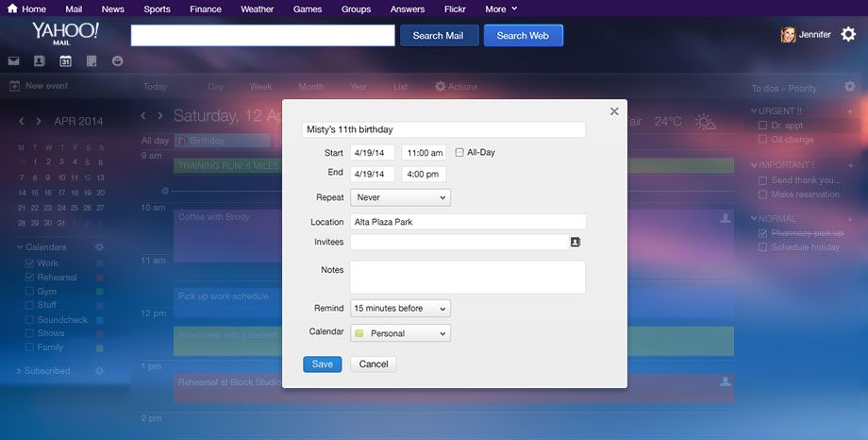Open the settings gear next to Jennifer
The height and width of the screenshot is (440, 868).
(848, 34)
